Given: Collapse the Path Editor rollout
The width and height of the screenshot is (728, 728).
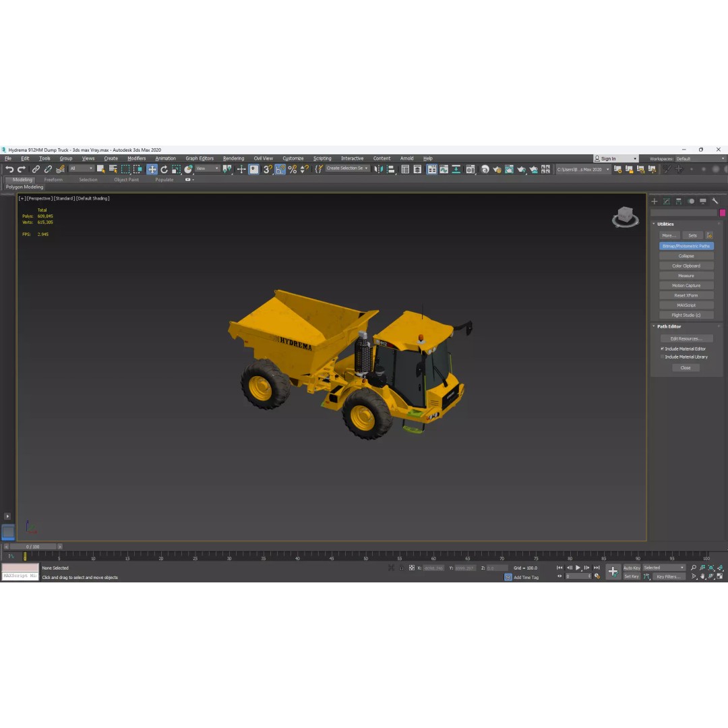Looking at the screenshot, I should point(669,326).
